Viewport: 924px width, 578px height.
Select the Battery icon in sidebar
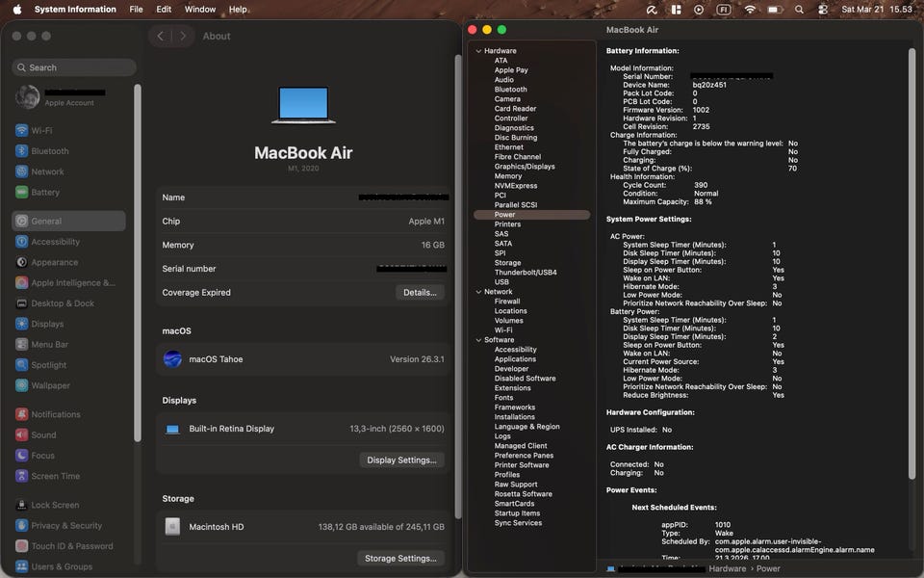[22, 193]
